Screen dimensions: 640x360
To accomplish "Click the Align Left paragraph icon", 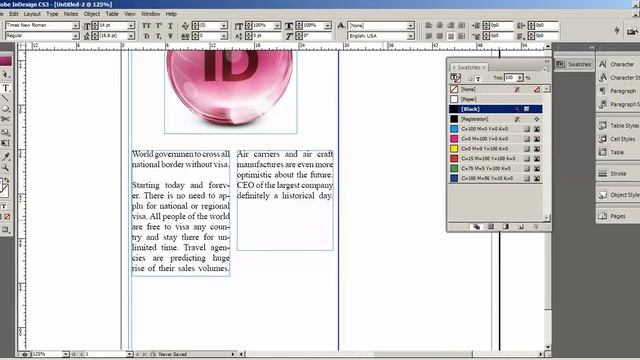I will coord(428,25).
